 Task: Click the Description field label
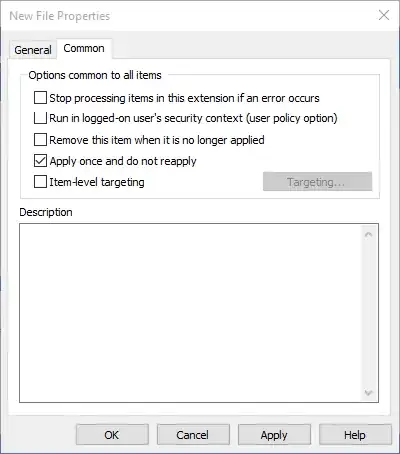click(46, 212)
